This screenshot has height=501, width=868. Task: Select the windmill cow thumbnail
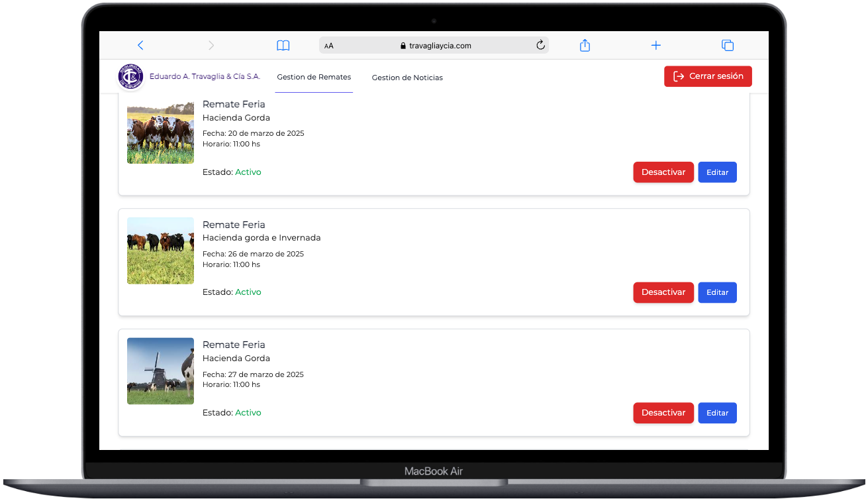point(160,371)
